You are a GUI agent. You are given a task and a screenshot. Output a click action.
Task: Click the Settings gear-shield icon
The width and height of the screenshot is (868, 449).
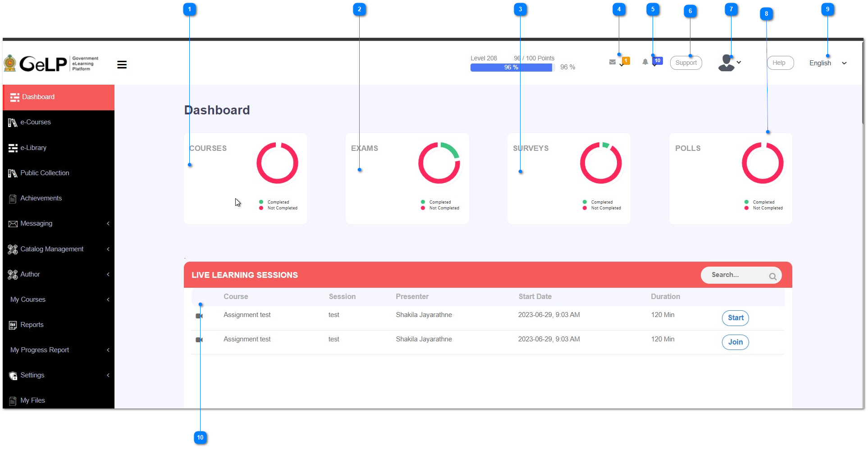point(13,376)
